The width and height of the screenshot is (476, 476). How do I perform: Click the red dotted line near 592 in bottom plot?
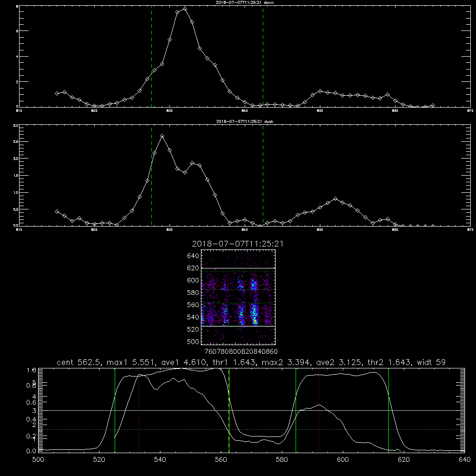coord(319,410)
